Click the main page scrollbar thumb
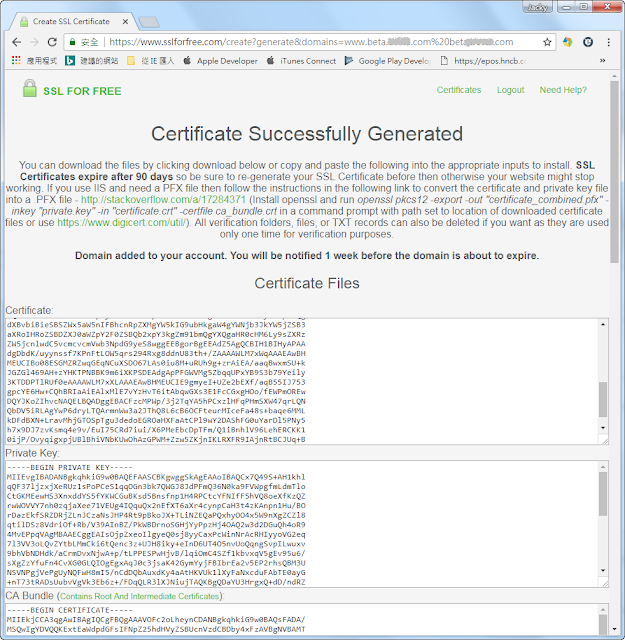 pos(614,172)
